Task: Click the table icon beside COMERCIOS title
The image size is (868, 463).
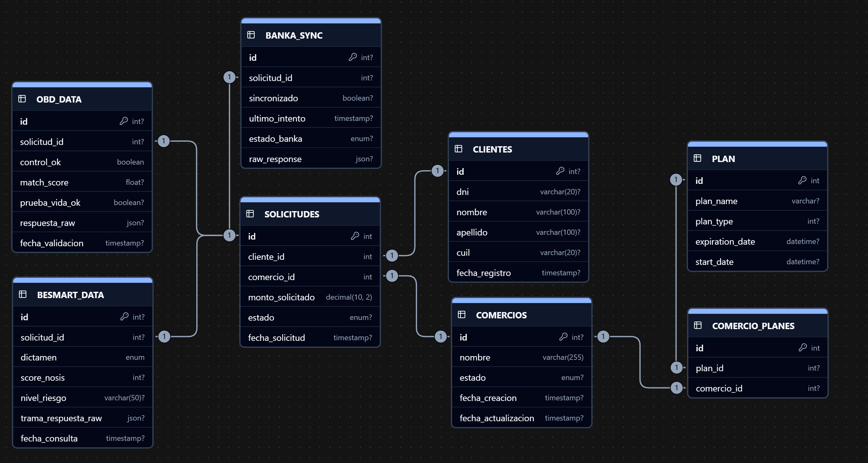Action: point(461,315)
